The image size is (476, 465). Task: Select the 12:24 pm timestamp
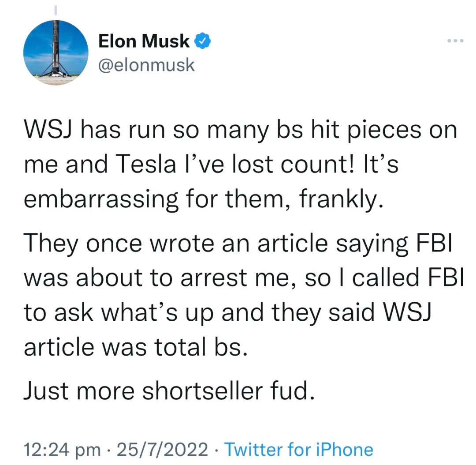click(62, 450)
